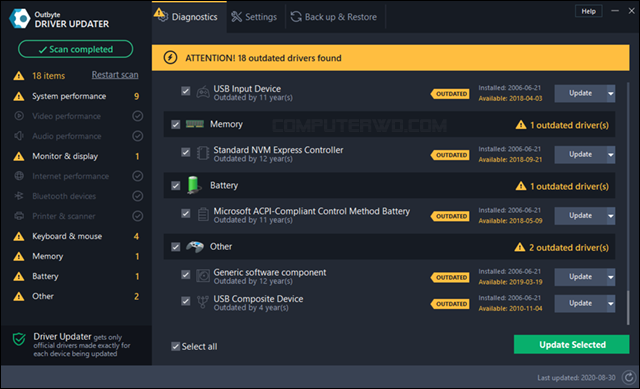The height and width of the screenshot is (389, 640).
Task: Click the Driver Updater shield icon
Action: [x=19, y=339]
